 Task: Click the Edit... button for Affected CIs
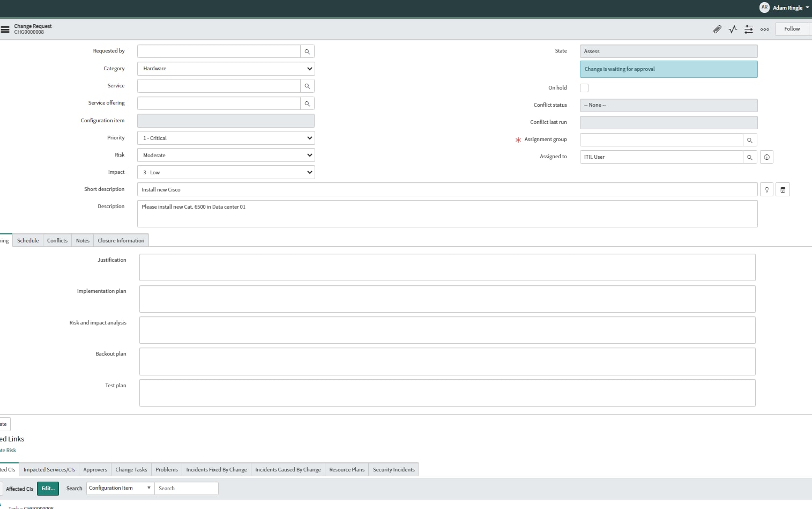[48, 489]
